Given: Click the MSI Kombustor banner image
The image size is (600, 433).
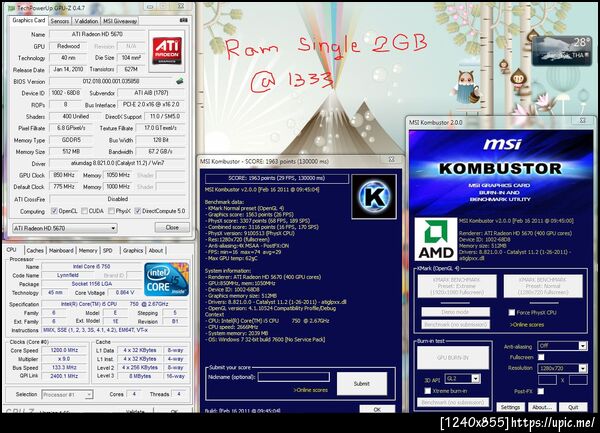Looking at the screenshot, I should (501, 173).
